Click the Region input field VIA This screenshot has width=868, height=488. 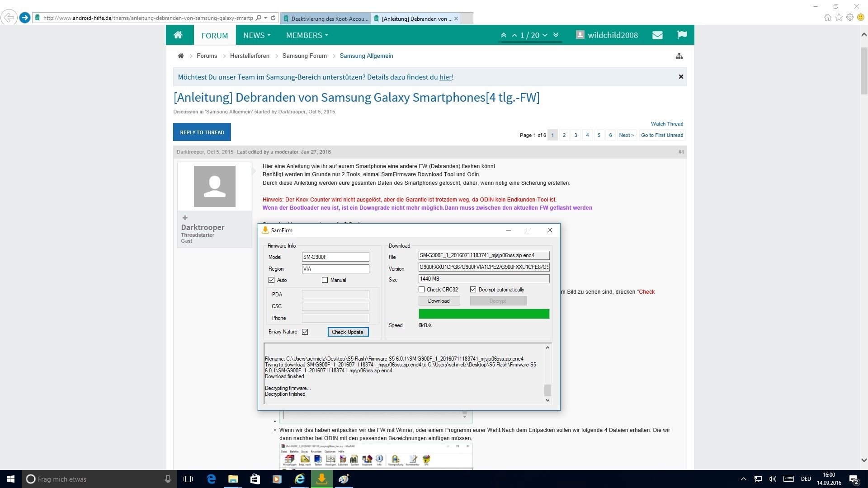click(x=335, y=269)
